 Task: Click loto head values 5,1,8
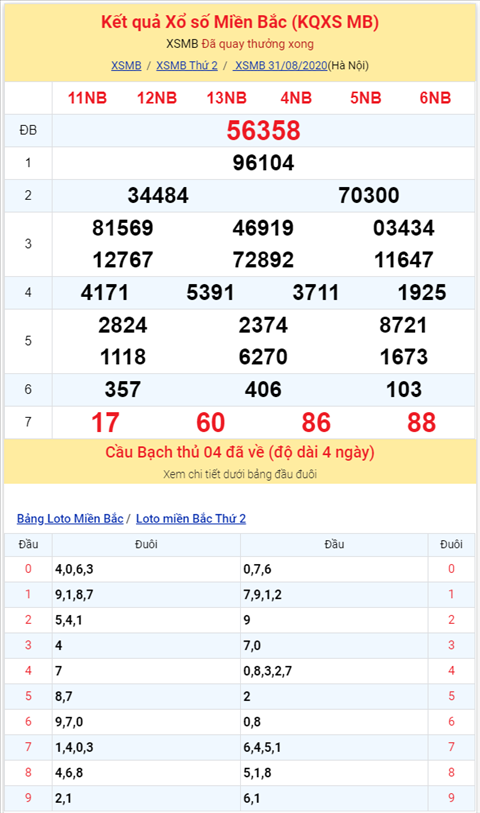[257, 773]
